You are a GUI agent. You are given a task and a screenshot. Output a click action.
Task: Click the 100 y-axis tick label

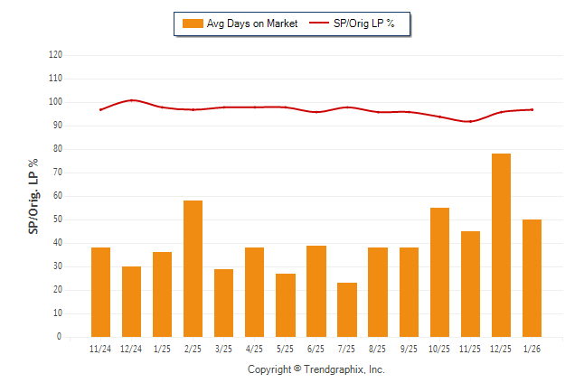55,102
